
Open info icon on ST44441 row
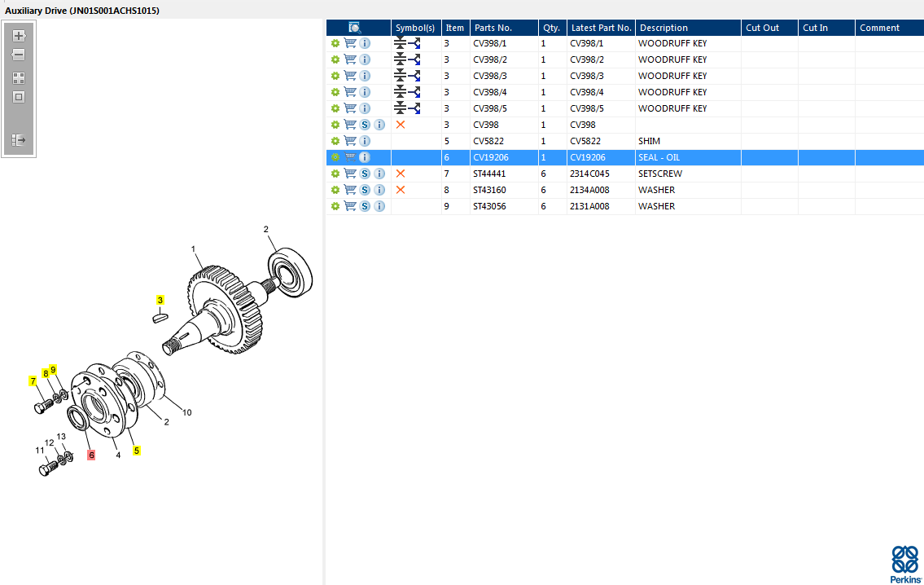(379, 174)
